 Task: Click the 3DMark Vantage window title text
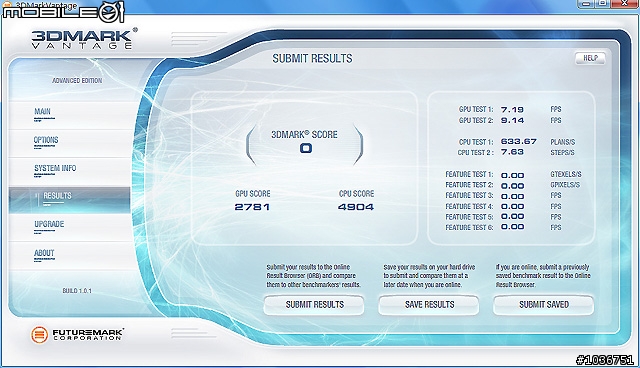pyautogui.click(x=46, y=5)
